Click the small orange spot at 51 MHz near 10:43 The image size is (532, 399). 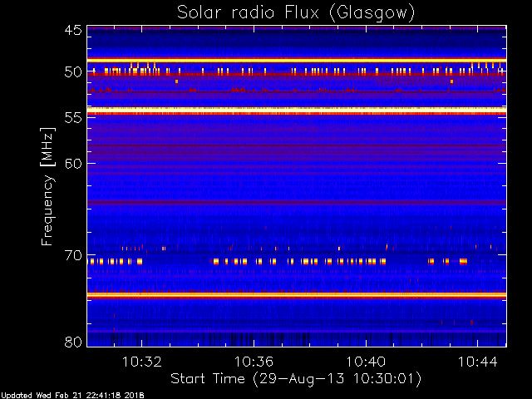click(x=451, y=81)
